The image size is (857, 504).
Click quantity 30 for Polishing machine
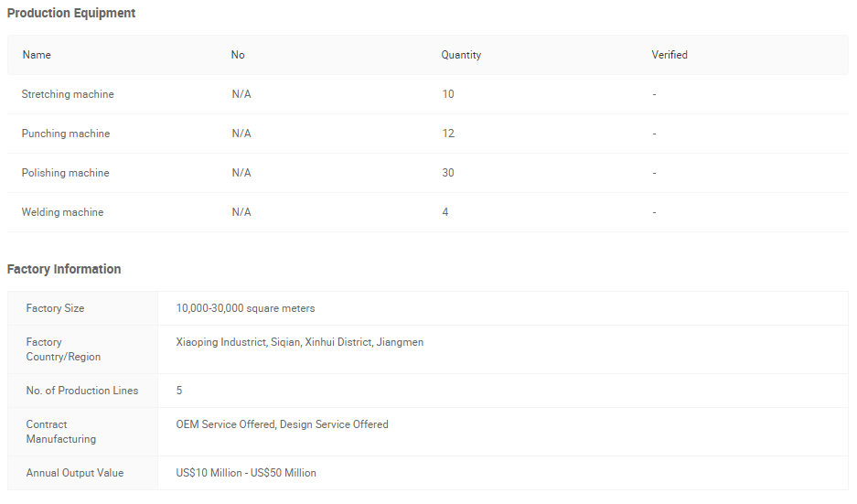pos(448,173)
